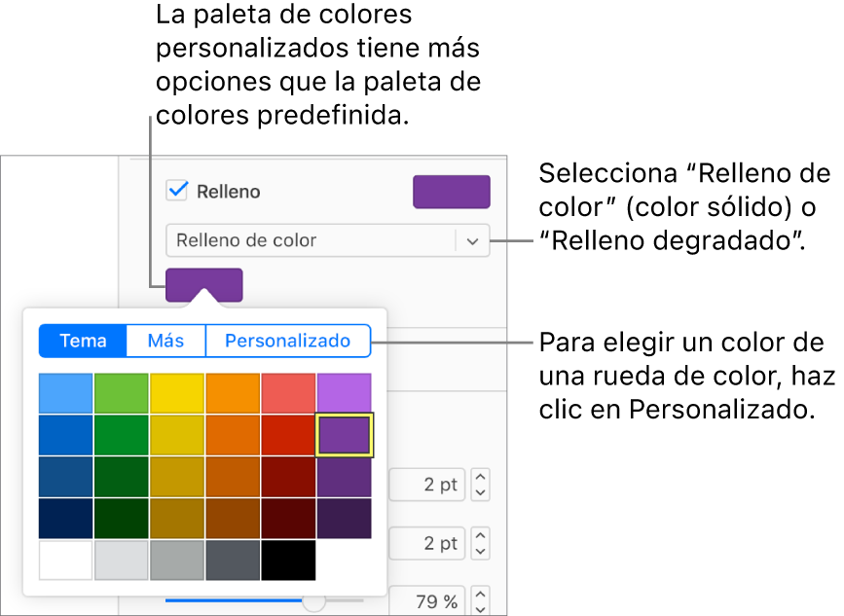Viewport: 844px width, 616px height.
Task: Choose the black color swatch
Action: click(x=288, y=561)
